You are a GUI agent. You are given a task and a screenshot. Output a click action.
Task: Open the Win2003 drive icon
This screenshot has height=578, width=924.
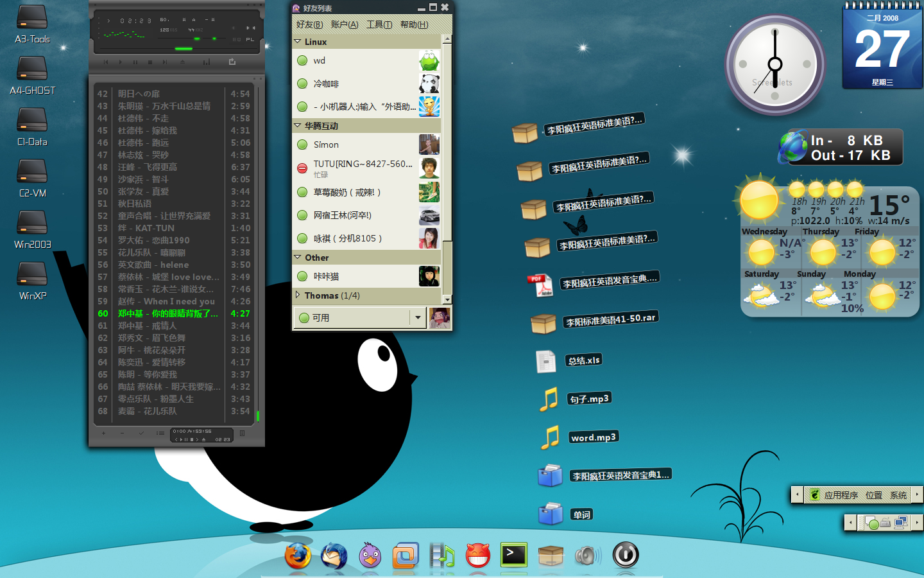pos(32,229)
